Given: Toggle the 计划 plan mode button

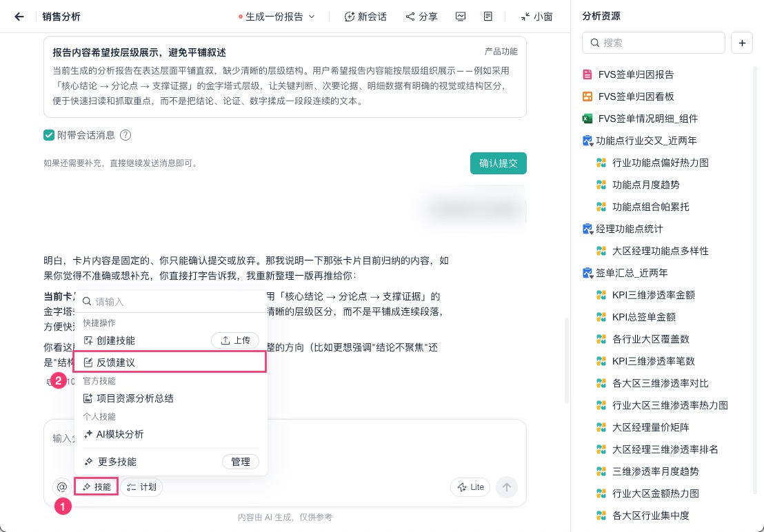Looking at the screenshot, I should [x=141, y=487].
